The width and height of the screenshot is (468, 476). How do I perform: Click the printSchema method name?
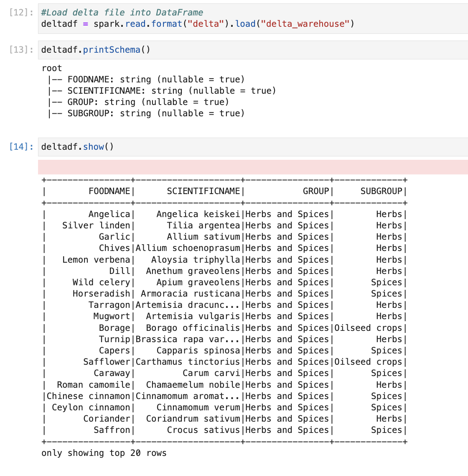[x=112, y=50]
